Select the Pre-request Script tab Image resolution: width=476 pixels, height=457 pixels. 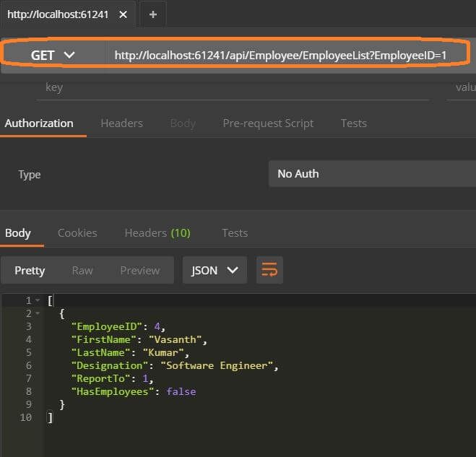coord(268,123)
